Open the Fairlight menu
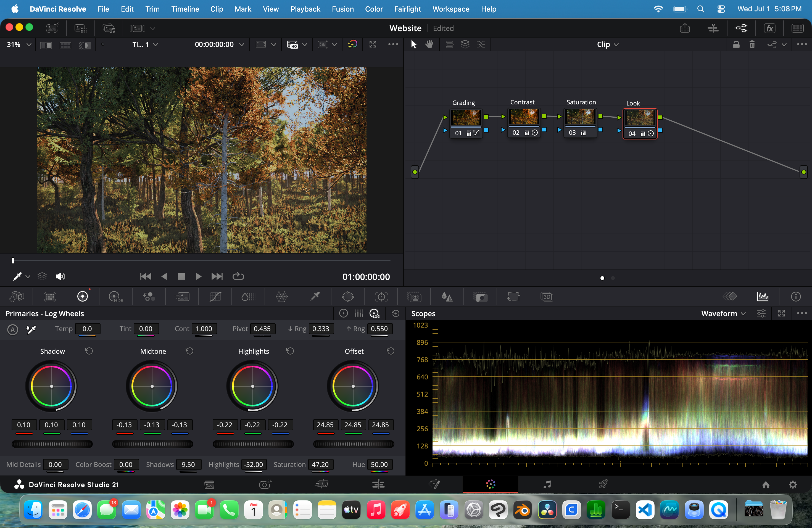Viewport: 812px width, 528px height. tap(407, 9)
